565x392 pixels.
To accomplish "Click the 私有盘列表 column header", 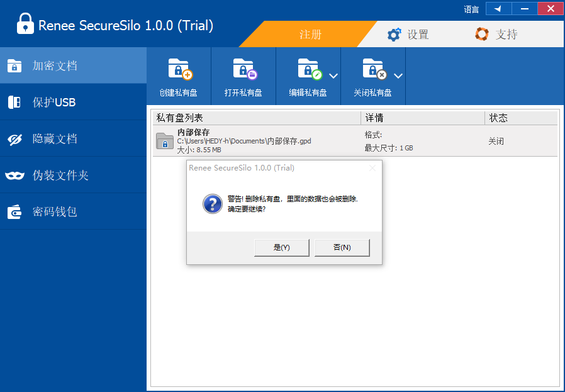I will (257, 118).
